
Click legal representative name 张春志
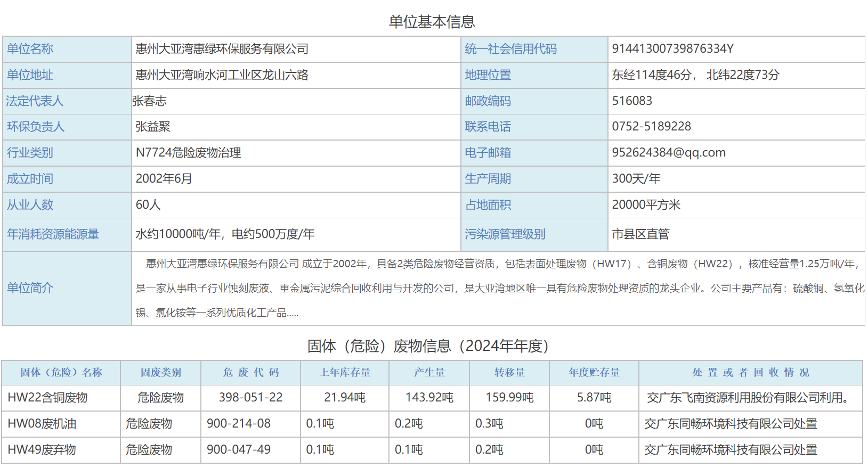point(149,101)
